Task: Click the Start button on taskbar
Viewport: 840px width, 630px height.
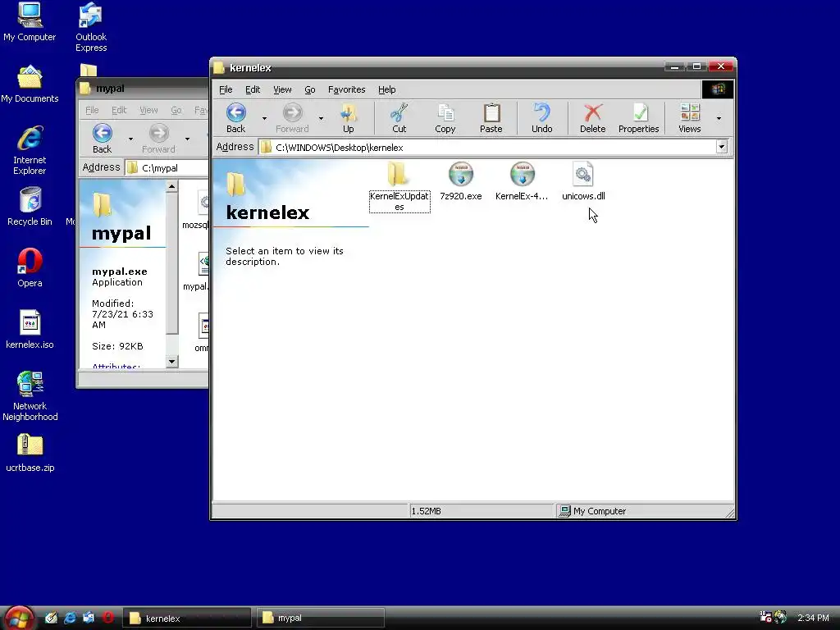Action: click(x=19, y=618)
